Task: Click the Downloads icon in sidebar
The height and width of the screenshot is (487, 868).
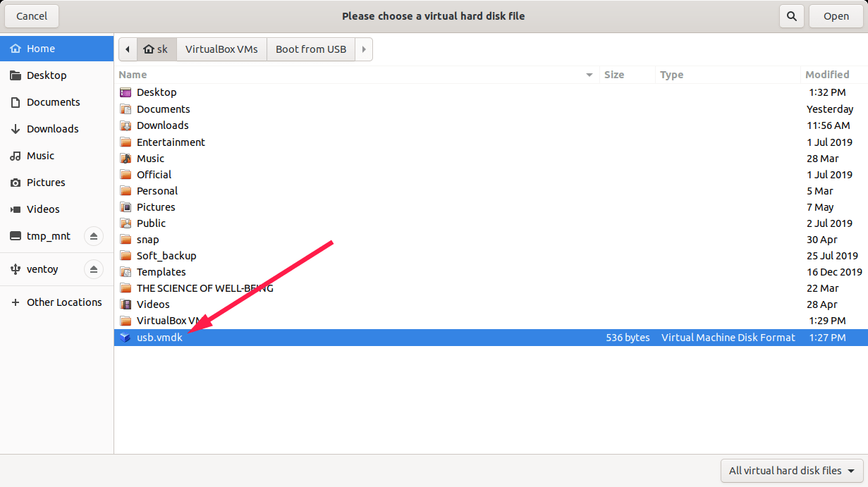Action: coord(16,129)
